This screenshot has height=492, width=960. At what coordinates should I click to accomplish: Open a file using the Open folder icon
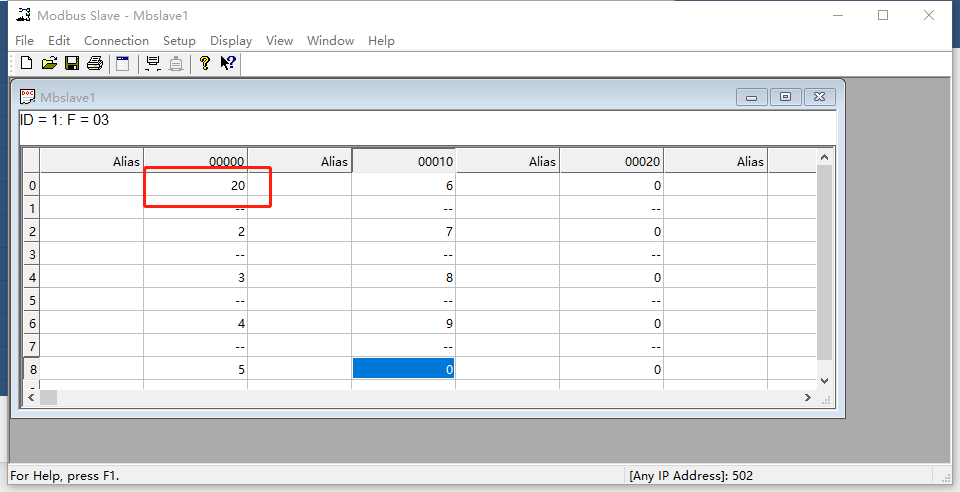click(49, 63)
